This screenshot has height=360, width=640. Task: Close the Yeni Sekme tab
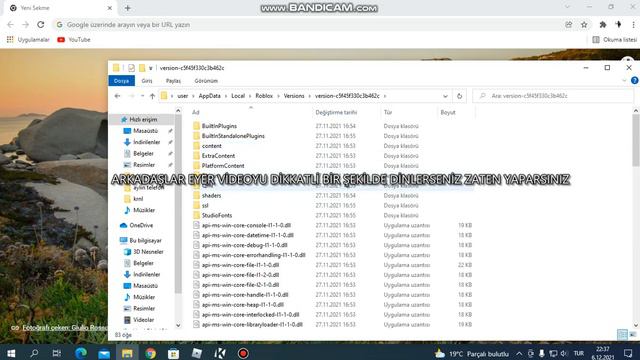pyautogui.click(x=109, y=8)
